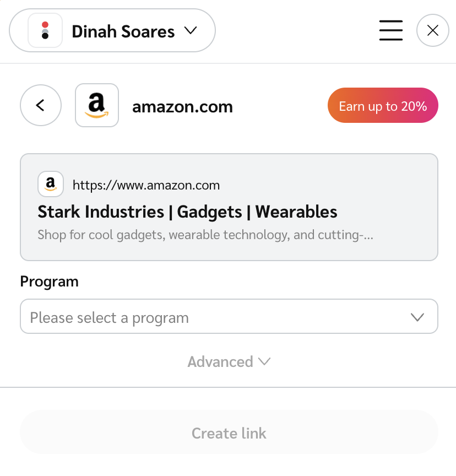
Task: Click the chevron beside Dinah Soares
Action: coord(191,31)
